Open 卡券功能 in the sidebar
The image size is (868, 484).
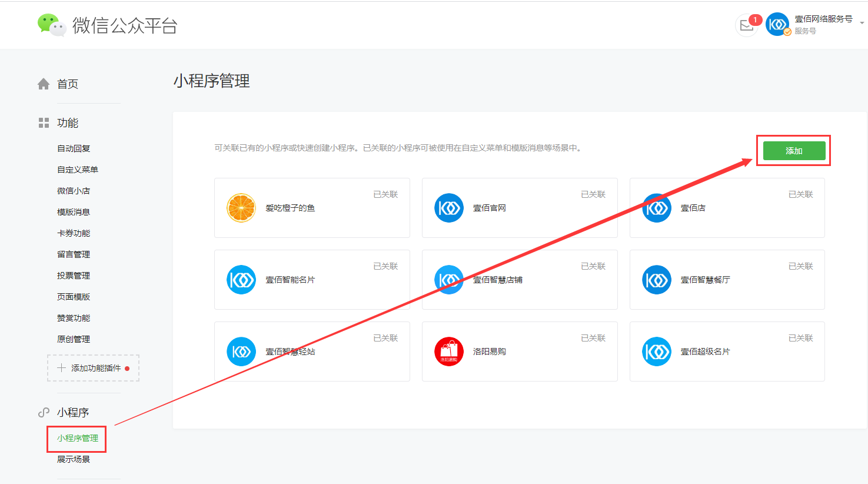(x=74, y=233)
